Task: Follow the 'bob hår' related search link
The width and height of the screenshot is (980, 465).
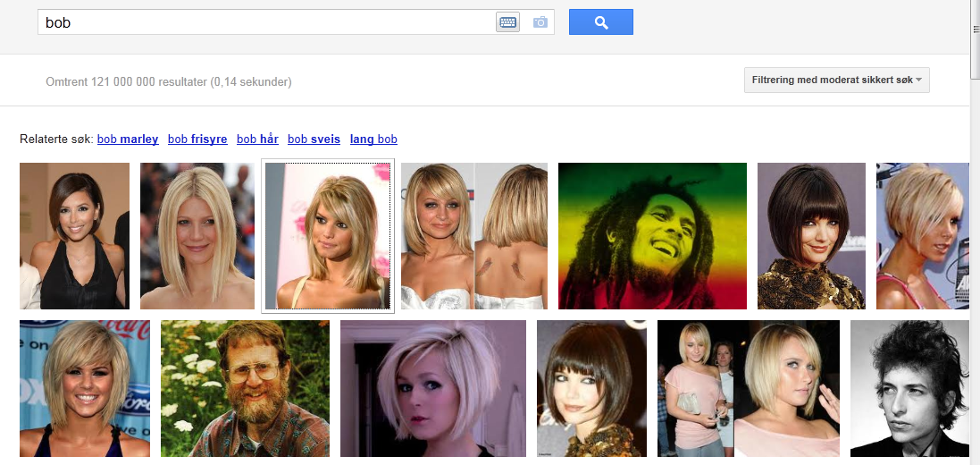Action: (257, 139)
